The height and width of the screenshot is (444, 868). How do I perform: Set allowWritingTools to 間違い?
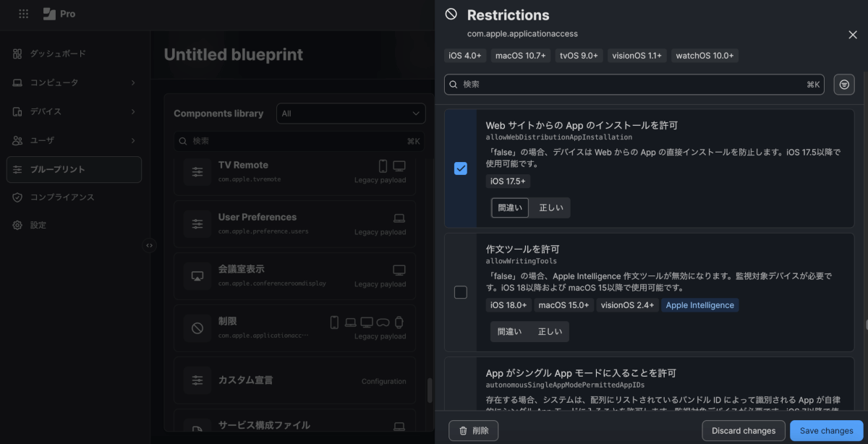(509, 332)
